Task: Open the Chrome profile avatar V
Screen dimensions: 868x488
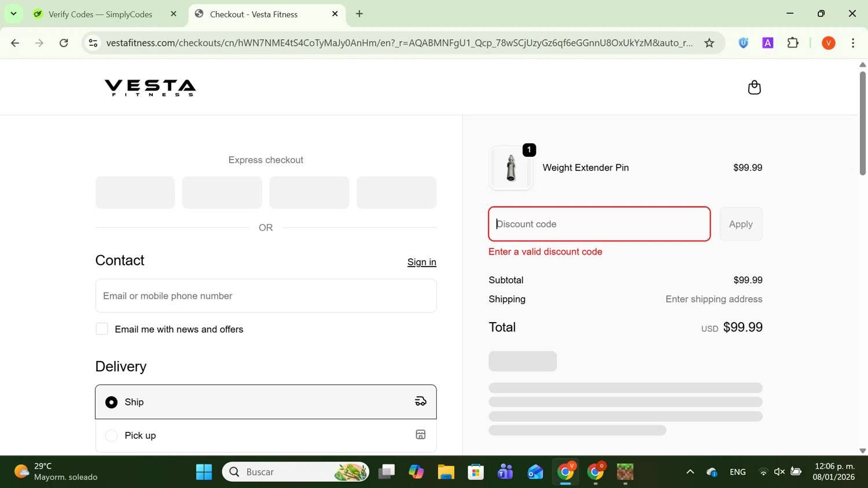Action: pos(829,43)
